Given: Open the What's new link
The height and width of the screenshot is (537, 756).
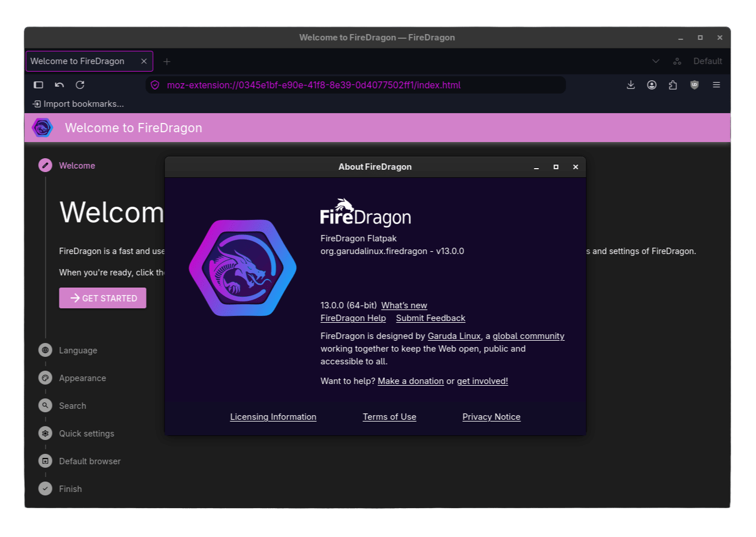Looking at the screenshot, I should 404,305.
